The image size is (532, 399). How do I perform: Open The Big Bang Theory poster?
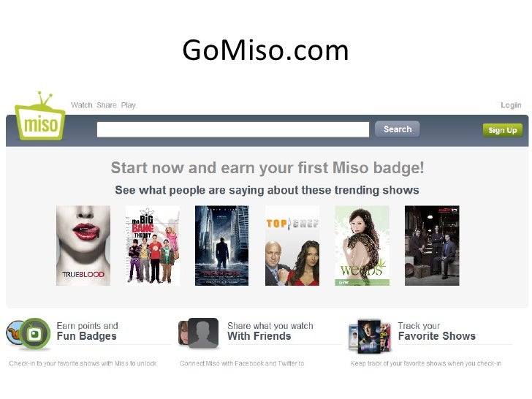(153, 246)
